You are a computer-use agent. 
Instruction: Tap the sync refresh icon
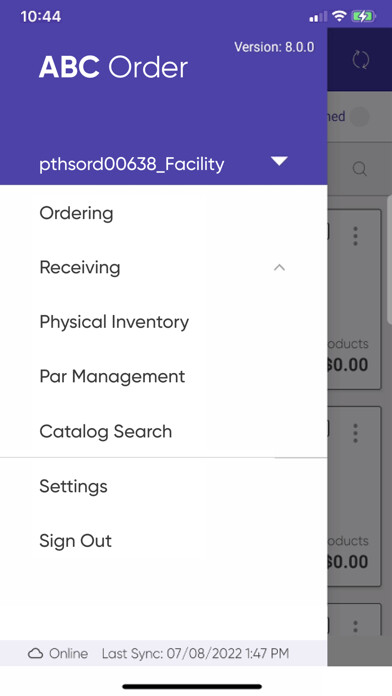(x=360, y=59)
